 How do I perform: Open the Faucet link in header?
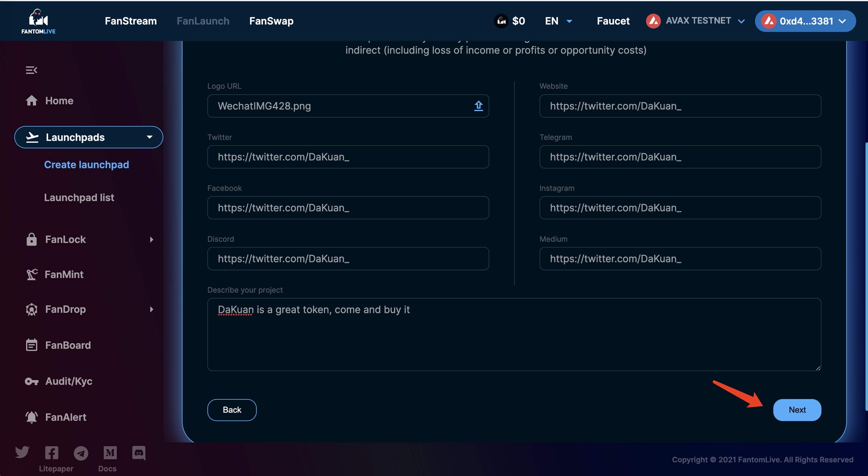(x=613, y=21)
